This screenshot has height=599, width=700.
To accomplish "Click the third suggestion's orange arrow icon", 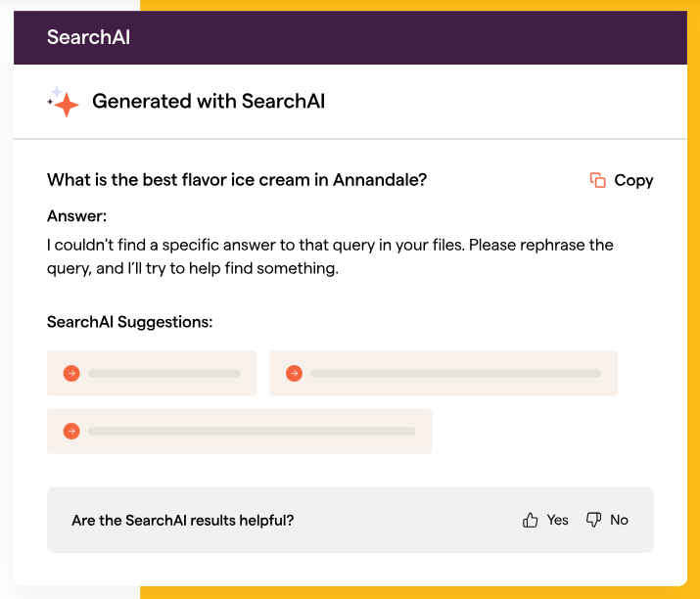I will tap(71, 432).
